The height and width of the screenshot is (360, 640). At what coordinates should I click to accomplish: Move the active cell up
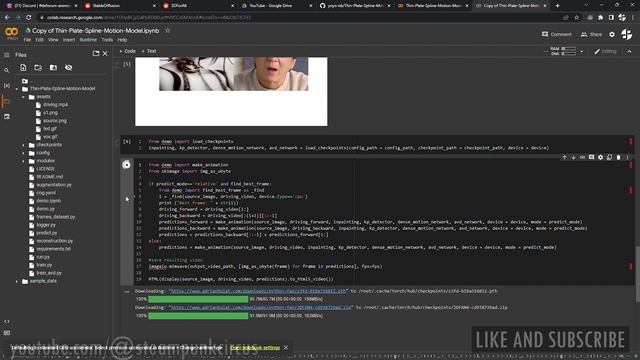point(564,158)
